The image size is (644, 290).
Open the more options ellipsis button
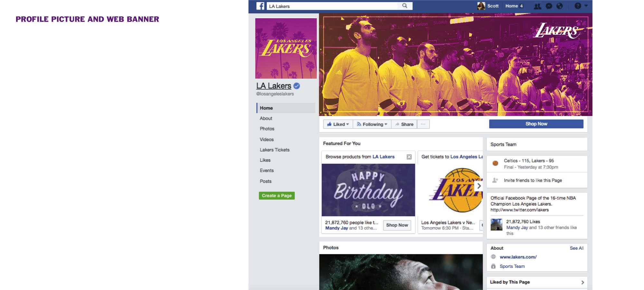[x=423, y=124]
